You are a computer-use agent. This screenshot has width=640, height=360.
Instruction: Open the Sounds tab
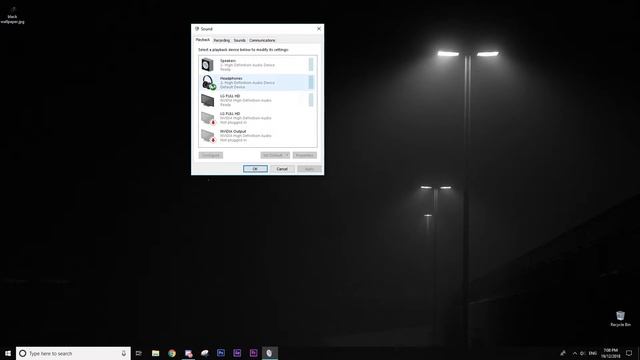tap(240, 40)
